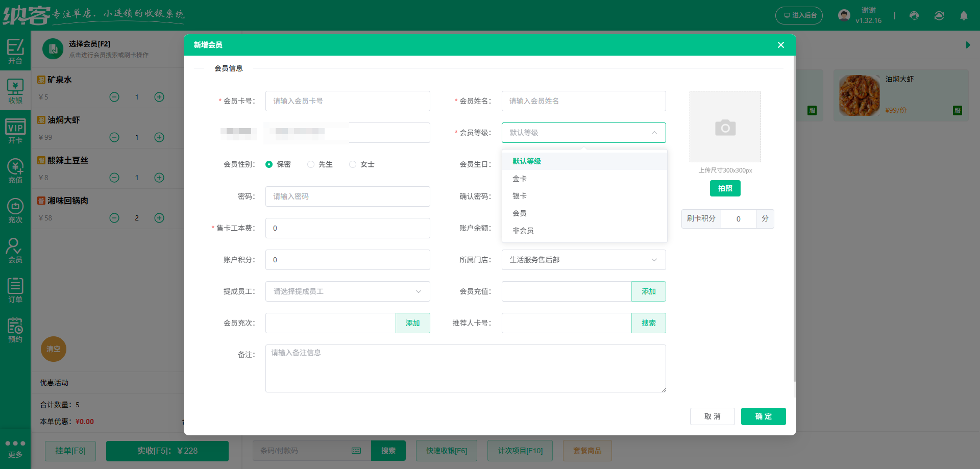
Task: Click the 拍照 photo button
Action: (x=725, y=188)
